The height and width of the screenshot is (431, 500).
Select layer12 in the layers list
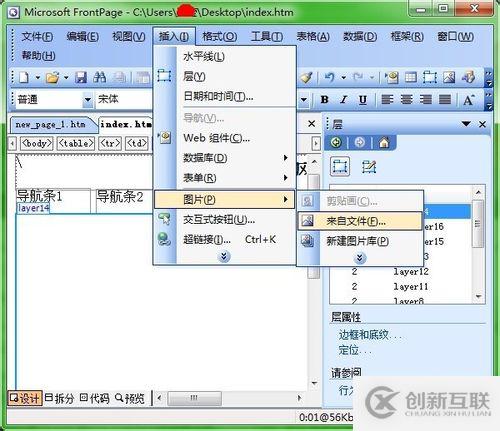(410, 272)
